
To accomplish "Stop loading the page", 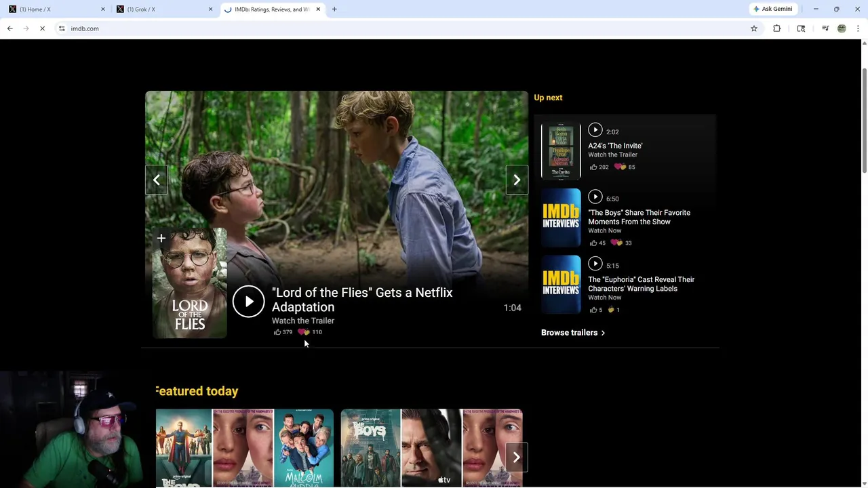I will coord(42,28).
